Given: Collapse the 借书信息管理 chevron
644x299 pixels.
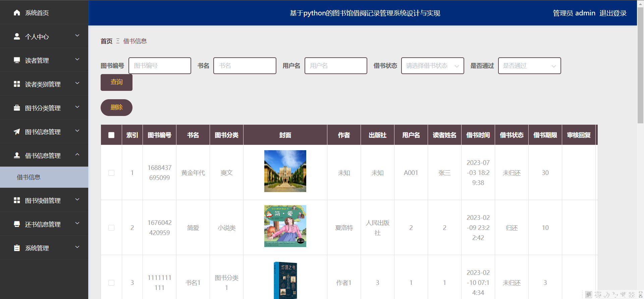Looking at the screenshot, I should [x=77, y=155].
